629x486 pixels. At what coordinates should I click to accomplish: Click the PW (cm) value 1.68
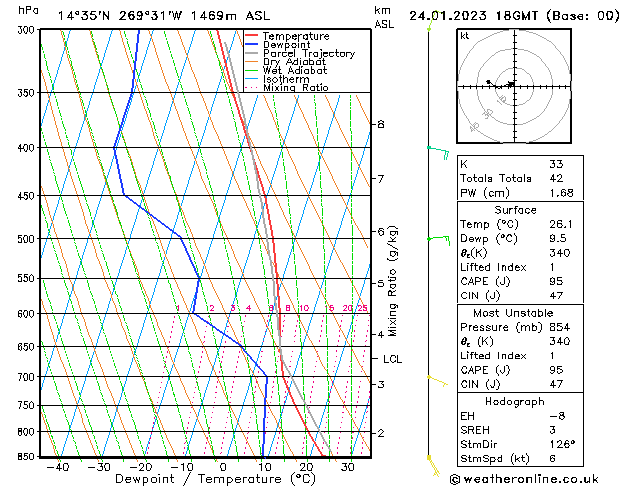click(x=561, y=193)
